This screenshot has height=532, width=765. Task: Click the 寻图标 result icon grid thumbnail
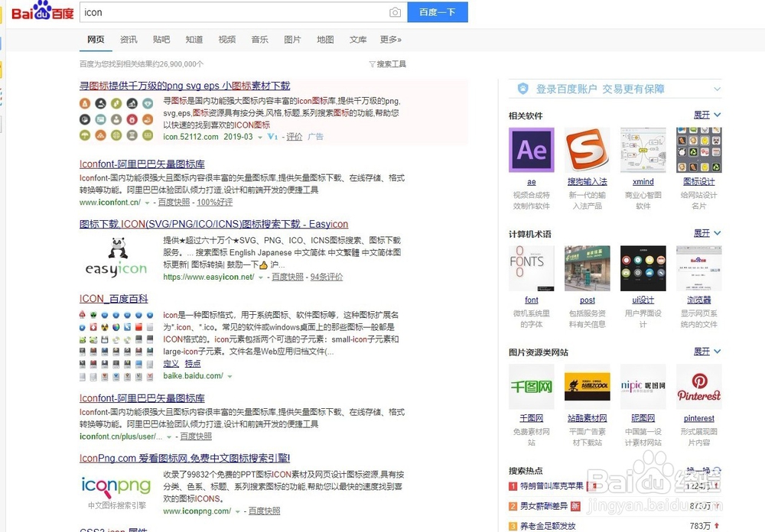[x=116, y=119]
